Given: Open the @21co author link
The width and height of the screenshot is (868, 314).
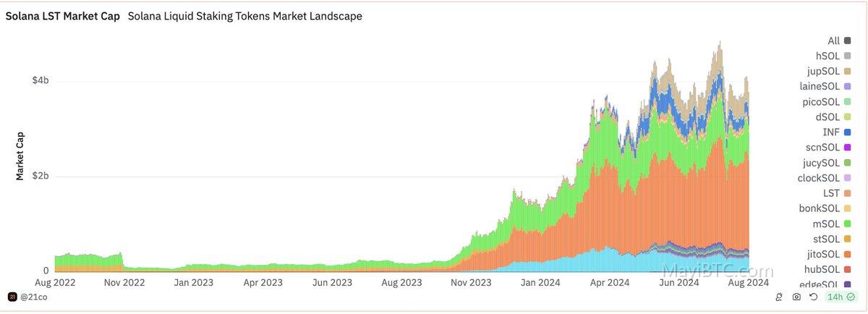Looking at the screenshot, I should [x=33, y=297].
